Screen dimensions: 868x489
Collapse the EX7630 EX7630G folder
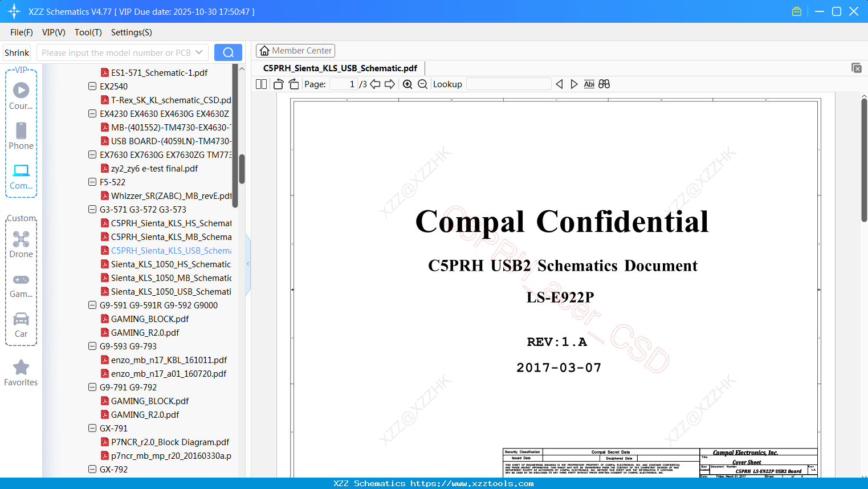click(x=92, y=154)
